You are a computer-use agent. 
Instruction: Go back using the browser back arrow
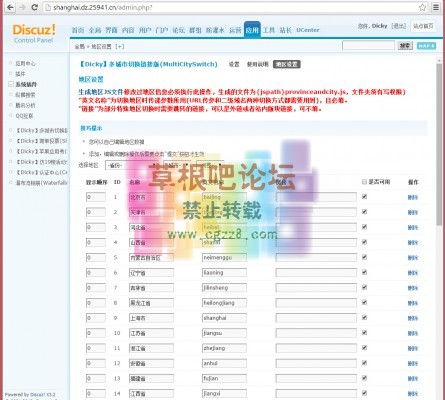click(x=10, y=7)
